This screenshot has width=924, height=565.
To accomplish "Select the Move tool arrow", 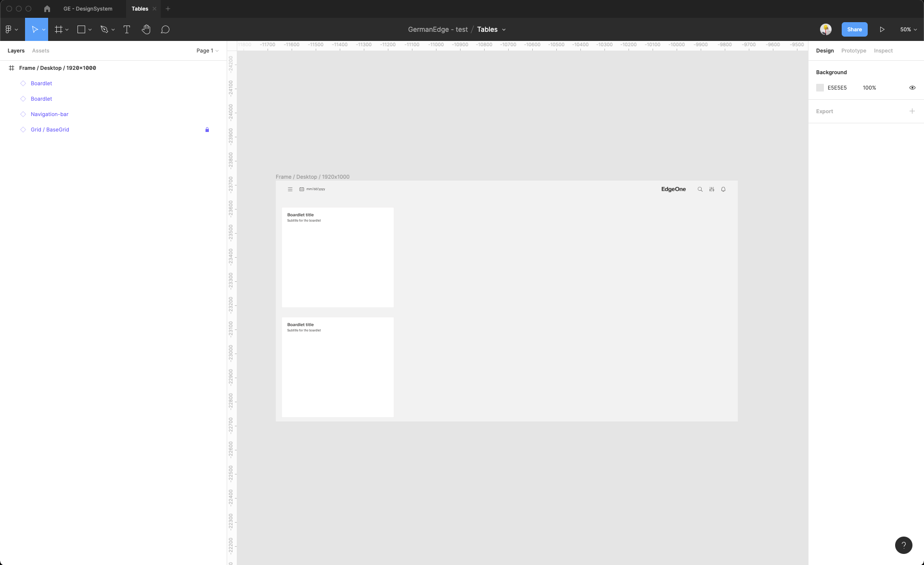I will (34, 29).
